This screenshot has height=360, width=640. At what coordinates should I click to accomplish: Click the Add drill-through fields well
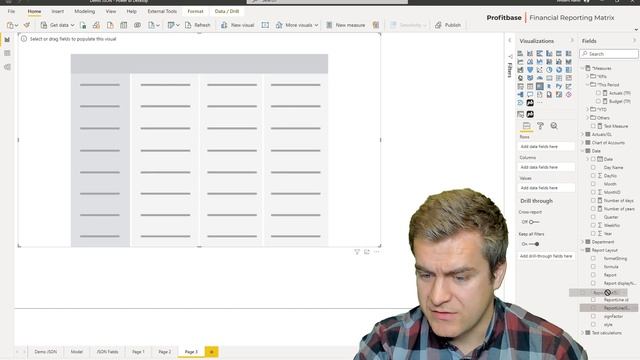click(x=546, y=256)
